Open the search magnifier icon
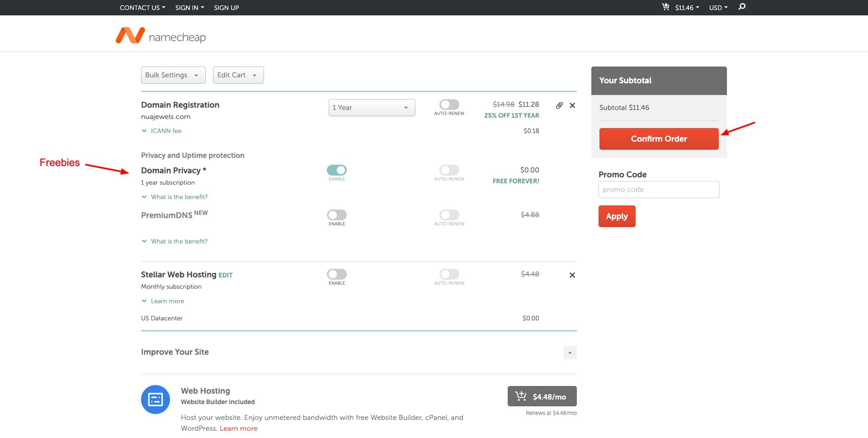The image size is (868, 438). click(742, 7)
